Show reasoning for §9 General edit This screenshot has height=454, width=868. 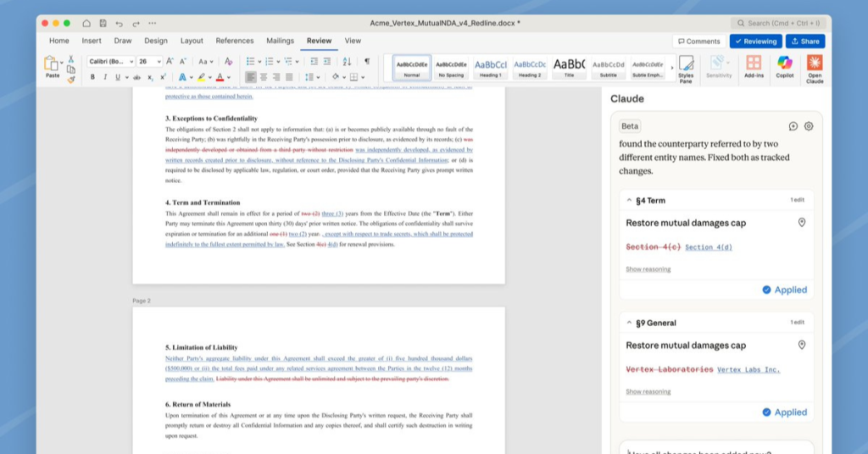pos(648,391)
